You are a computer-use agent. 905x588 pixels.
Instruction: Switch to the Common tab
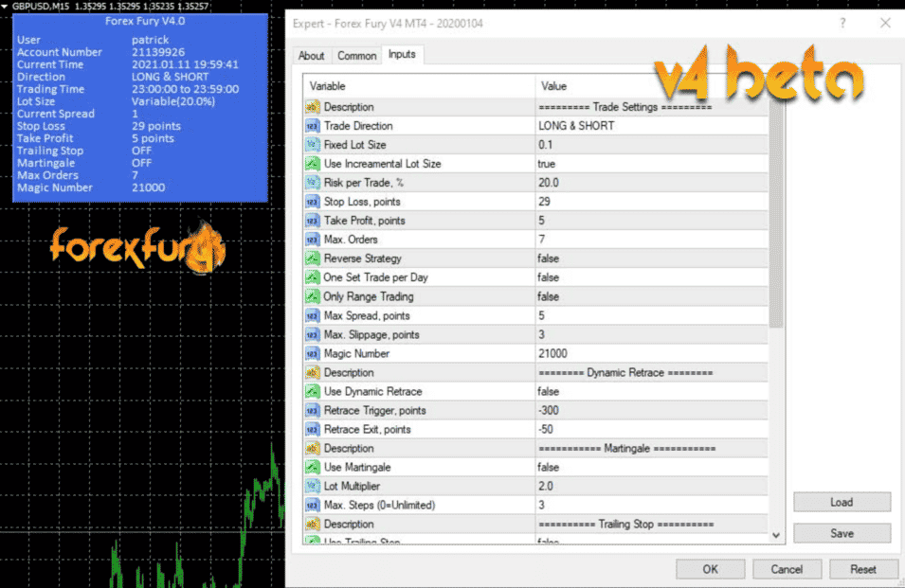(356, 55)
